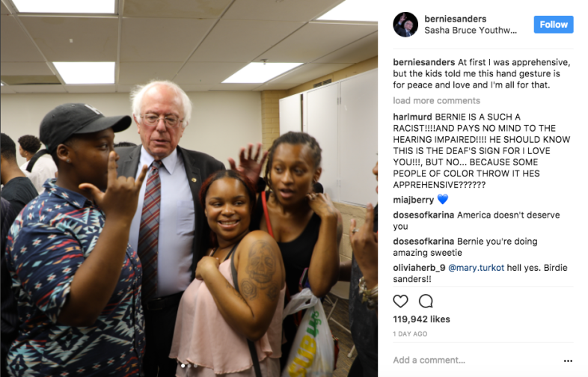The height and width of the screenshot is (377, 588).
Task: Click the heart like icon
Action: [x=400, y=301]
